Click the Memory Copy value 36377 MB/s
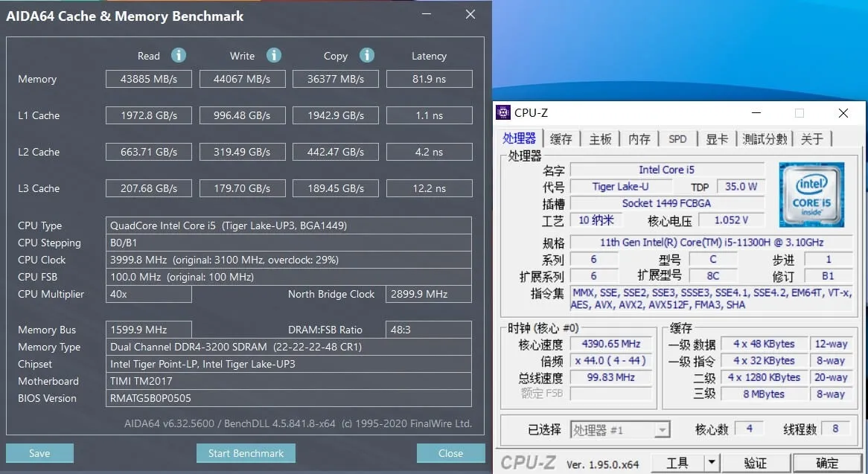The height and width of the screenshot is (474, 868). (336, 79)
